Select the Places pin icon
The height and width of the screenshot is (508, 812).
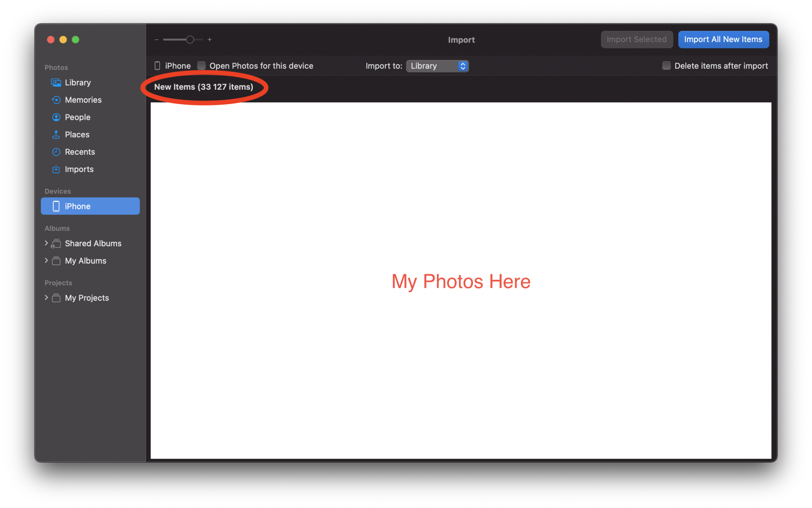click(x=56, y=135)
